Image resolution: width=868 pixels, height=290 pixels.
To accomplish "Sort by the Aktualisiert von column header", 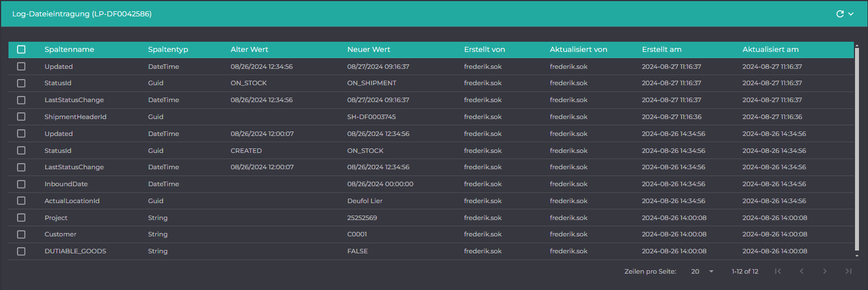I will point(579,50).
